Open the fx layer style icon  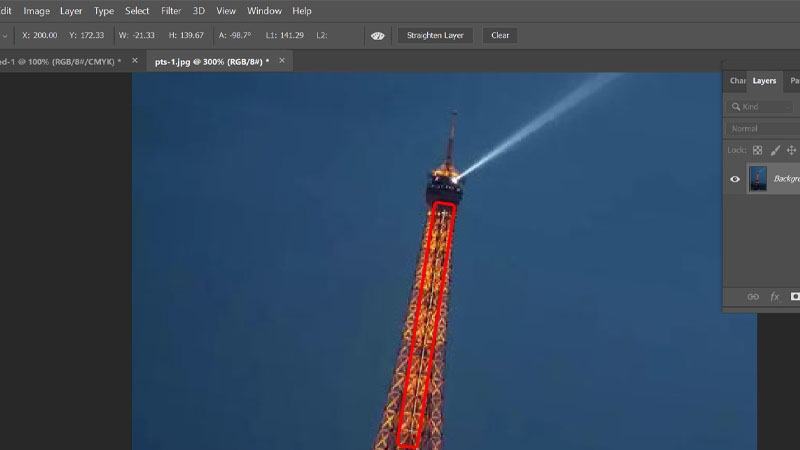pos(774,296)
